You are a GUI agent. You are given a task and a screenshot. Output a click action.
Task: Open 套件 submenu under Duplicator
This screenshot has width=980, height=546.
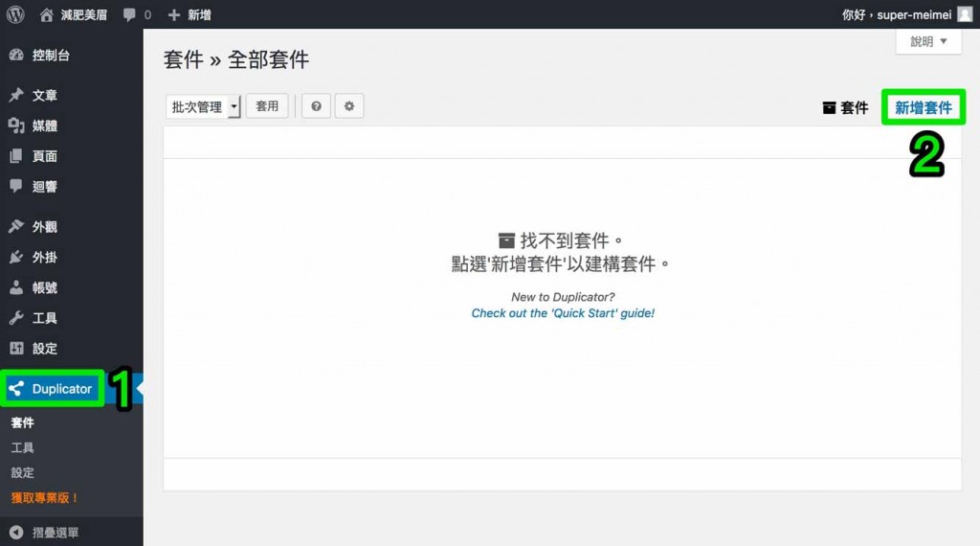[23, 422]
